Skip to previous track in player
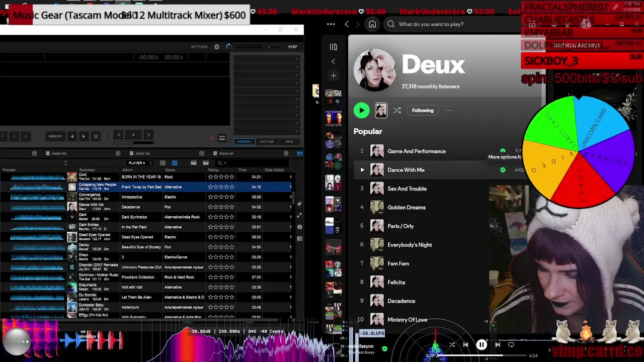The width and height of the screenshot is (644, 362). click(465, 345)
